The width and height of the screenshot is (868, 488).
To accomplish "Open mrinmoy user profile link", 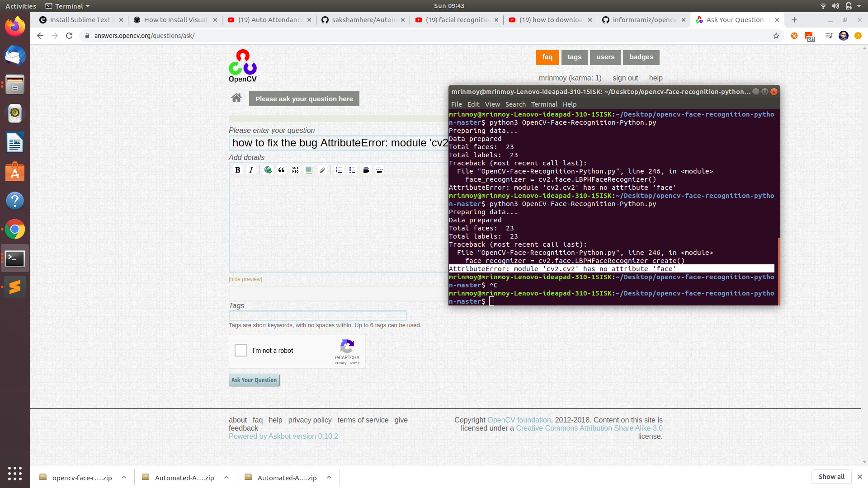I will [552, 78].
